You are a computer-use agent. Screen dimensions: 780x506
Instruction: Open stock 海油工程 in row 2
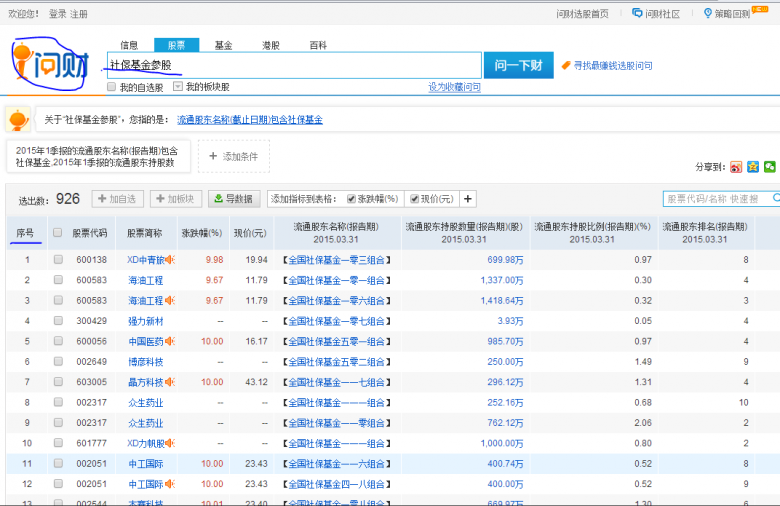pos(146,280)
